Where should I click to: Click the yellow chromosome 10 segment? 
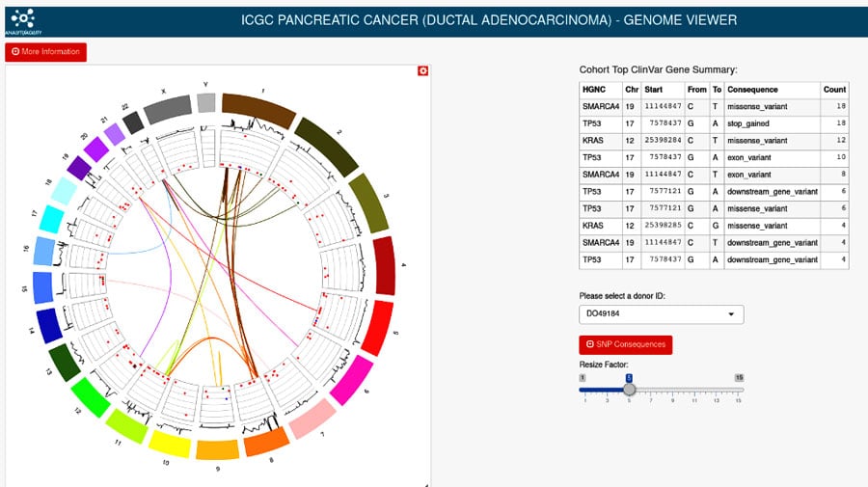tap(170, 444)
